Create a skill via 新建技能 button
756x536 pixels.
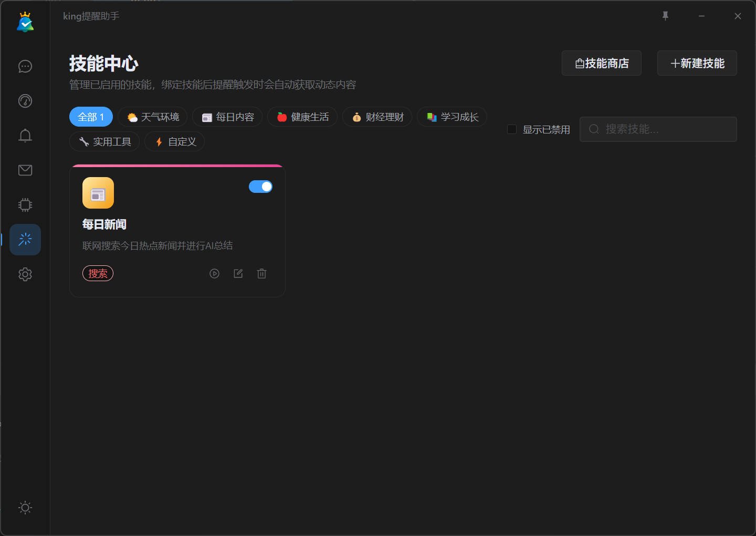click(697, 63)
